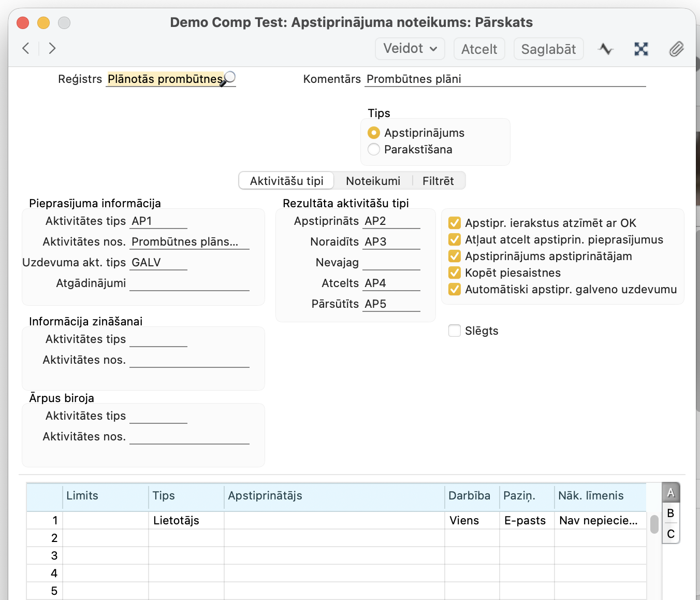Open attachments via the paperclip icon
The height and width of the screenshot is (600, 700).
pyautogui.click(x=676, y=49)
